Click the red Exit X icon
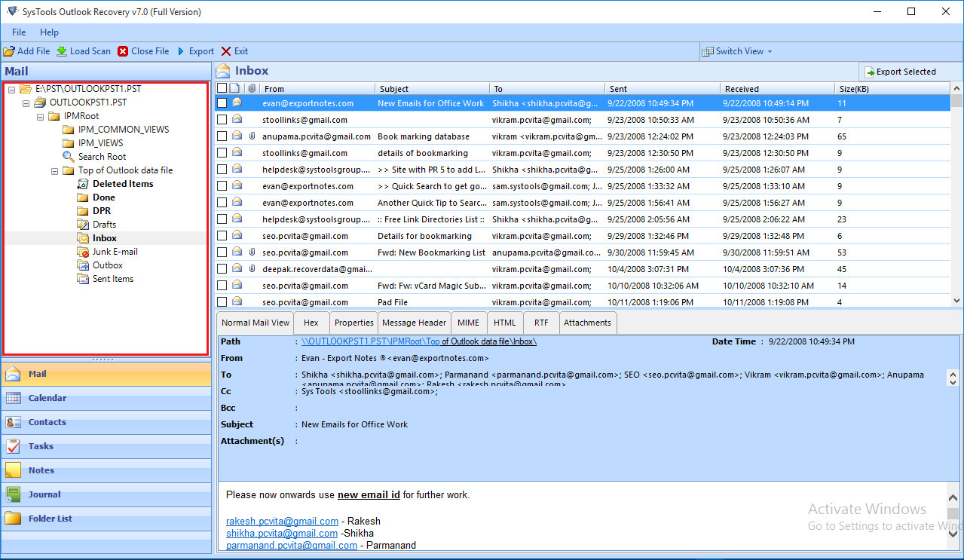Image resolution: width=964 pixels, height=560 pixels. tap(226, 51)
